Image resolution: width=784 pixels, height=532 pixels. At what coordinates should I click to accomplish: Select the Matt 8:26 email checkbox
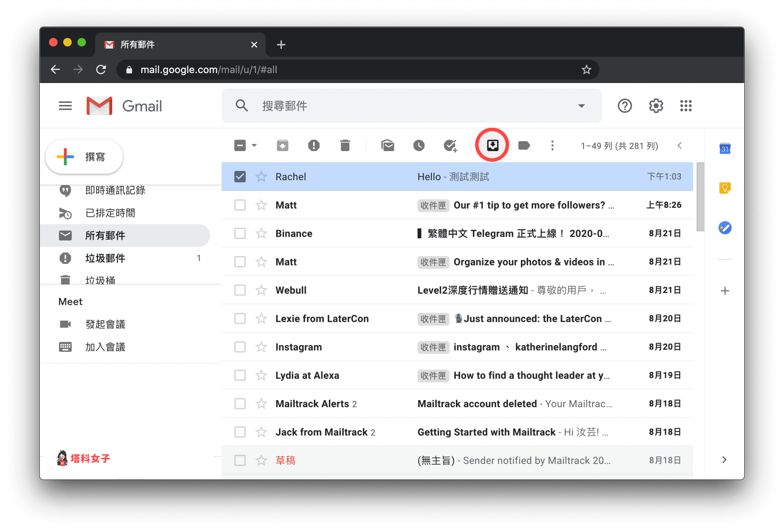(240, 205)
